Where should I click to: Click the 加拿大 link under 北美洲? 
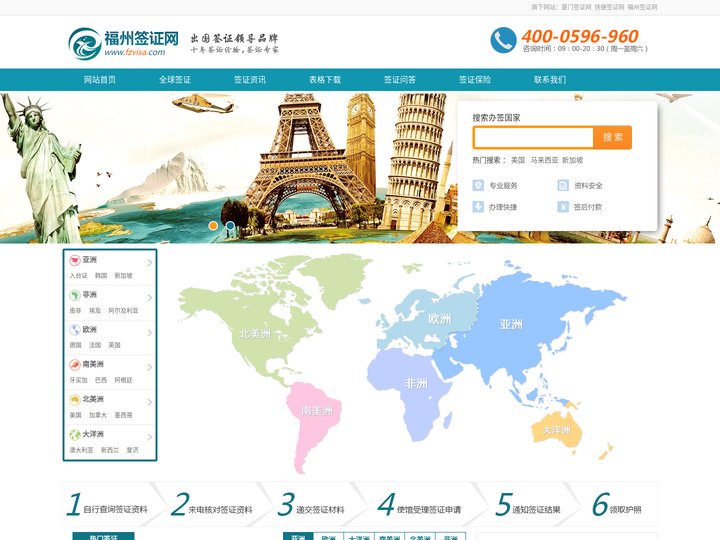[x=98, y=415]
